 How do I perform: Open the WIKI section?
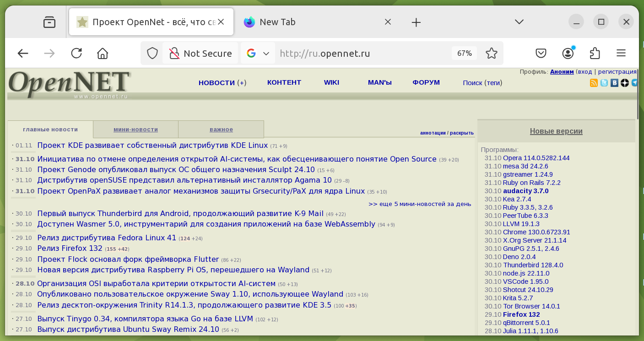click(x=331, y=82)
